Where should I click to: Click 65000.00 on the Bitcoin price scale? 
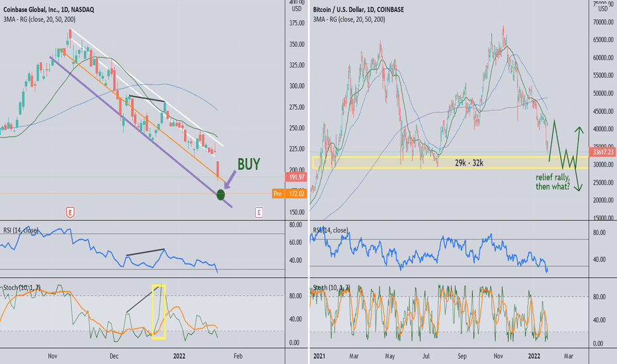(x=603, y=40)
